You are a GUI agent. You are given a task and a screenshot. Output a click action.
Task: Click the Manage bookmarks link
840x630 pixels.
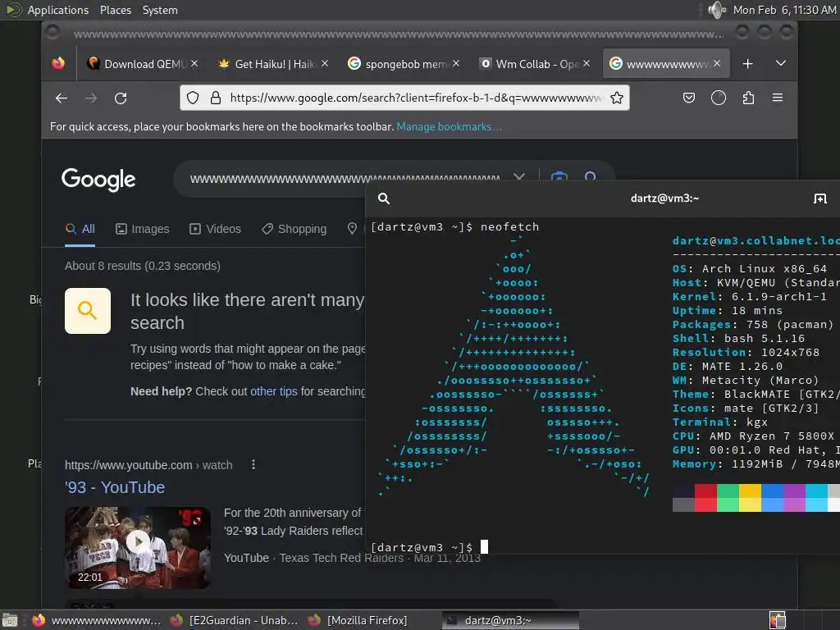[x=449, y=127]
